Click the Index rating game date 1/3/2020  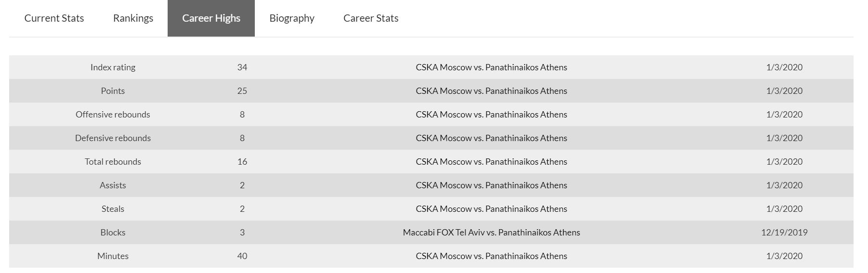(784, 67)
